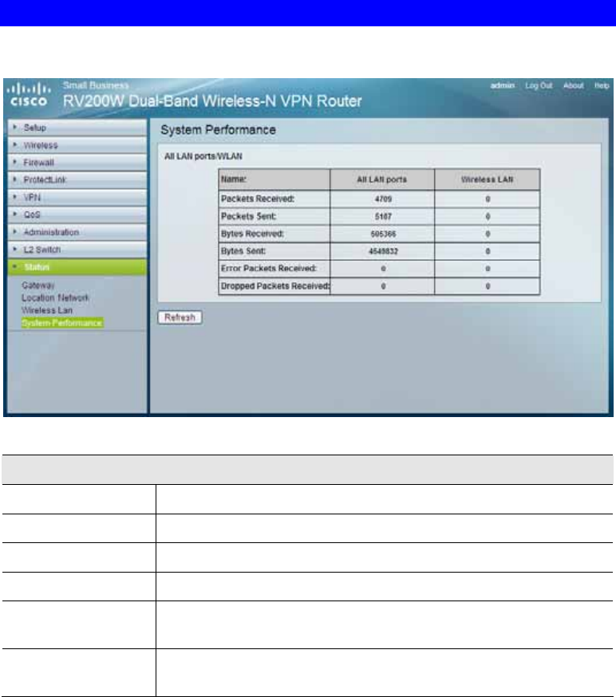616x697 pixels.
Task: Open the ProtectLink menu
Action: 77,179
